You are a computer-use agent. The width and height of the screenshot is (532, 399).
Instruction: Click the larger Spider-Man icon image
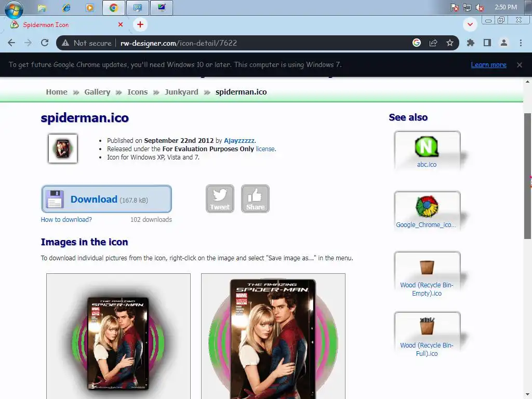point(273,336)
